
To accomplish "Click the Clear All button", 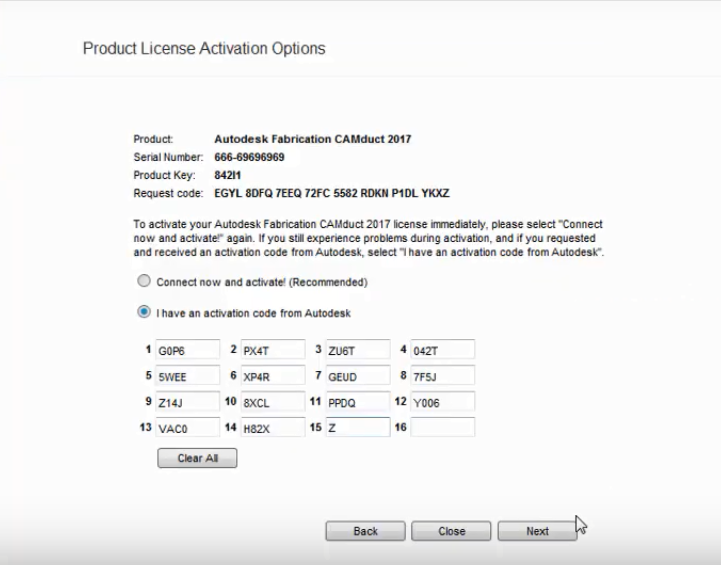I will click(197, 458).
